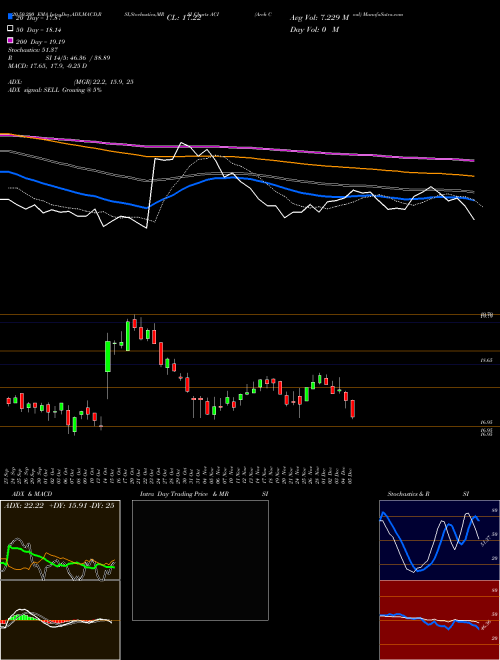Click the tallest green candlestick in mid October
Viewport: 500px width, 660px height.
pyautogui.click(x=108, y=357)
